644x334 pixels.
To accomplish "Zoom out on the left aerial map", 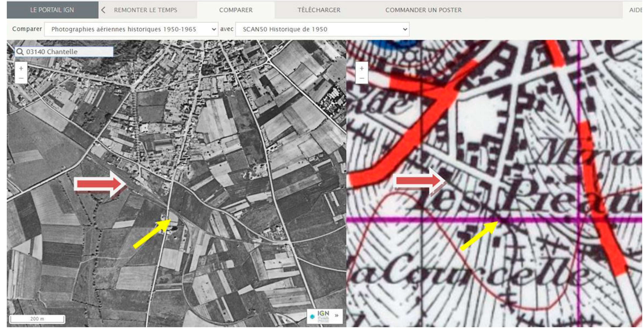I will [21, 78].
